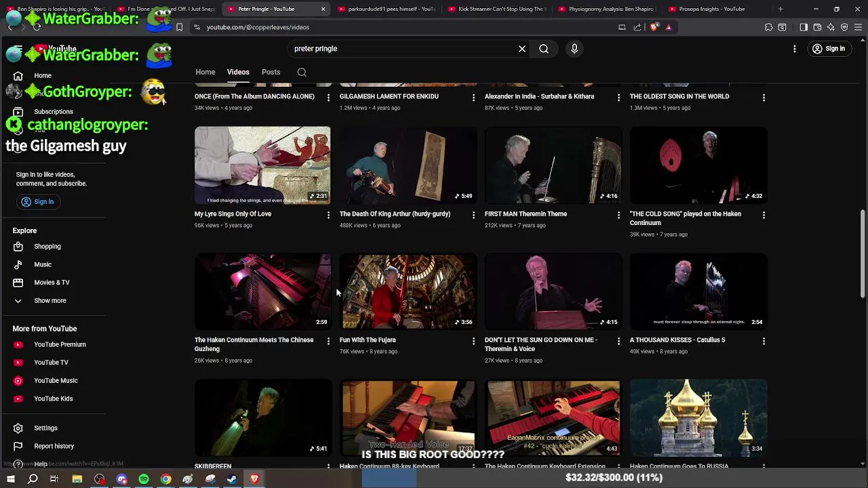Open THE COLD SONG video thumbnail
This screenshot has width=868, height=488.
pos(698,165)
